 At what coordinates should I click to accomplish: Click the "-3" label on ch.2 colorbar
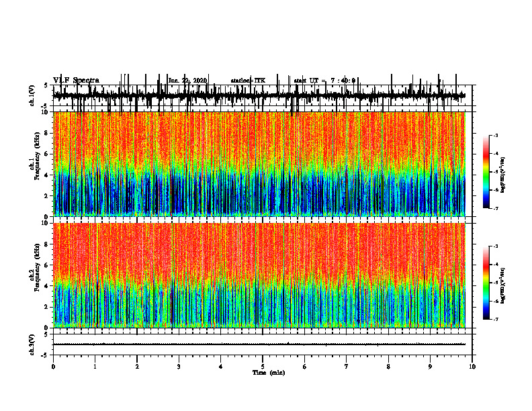point(496,246)
